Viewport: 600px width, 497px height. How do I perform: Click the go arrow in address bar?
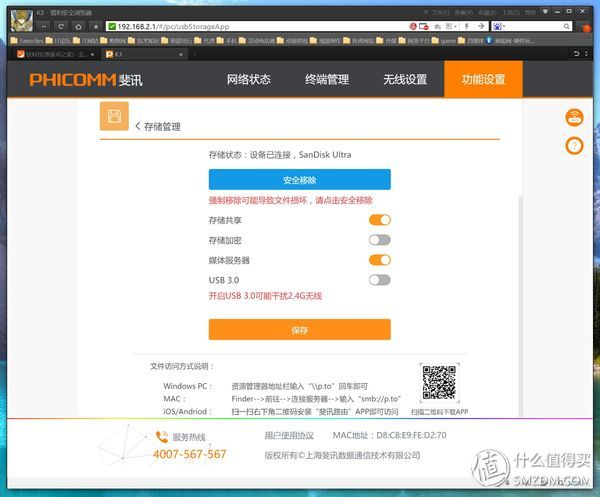[x=481, y=26]
